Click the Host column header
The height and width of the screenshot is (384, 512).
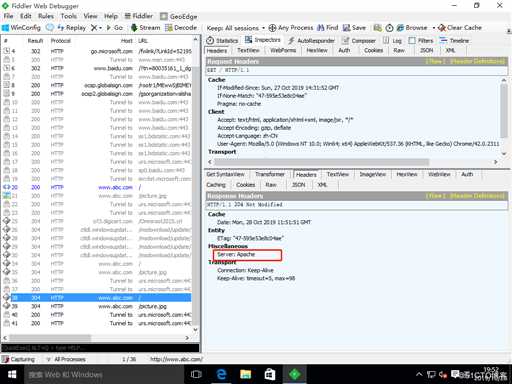(x=126, y=41)
